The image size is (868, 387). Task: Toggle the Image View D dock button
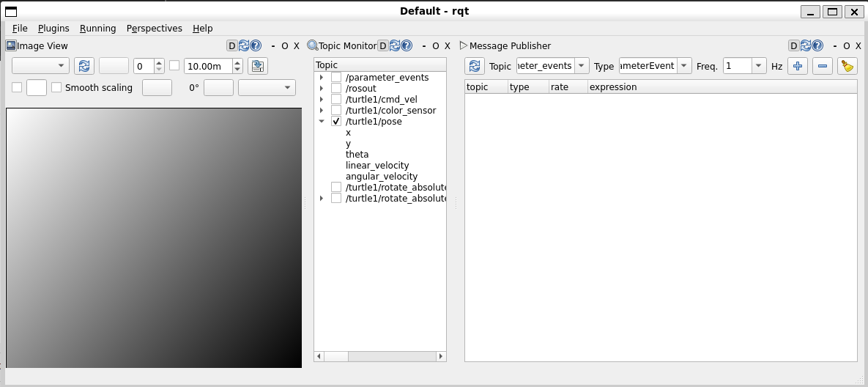click(x=232, y=46)
